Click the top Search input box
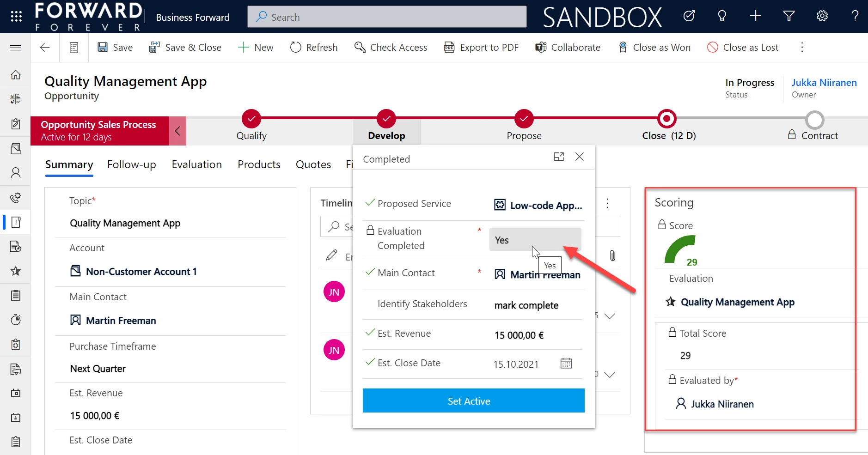Screen dimensions: 868x455 click(387, 17)
